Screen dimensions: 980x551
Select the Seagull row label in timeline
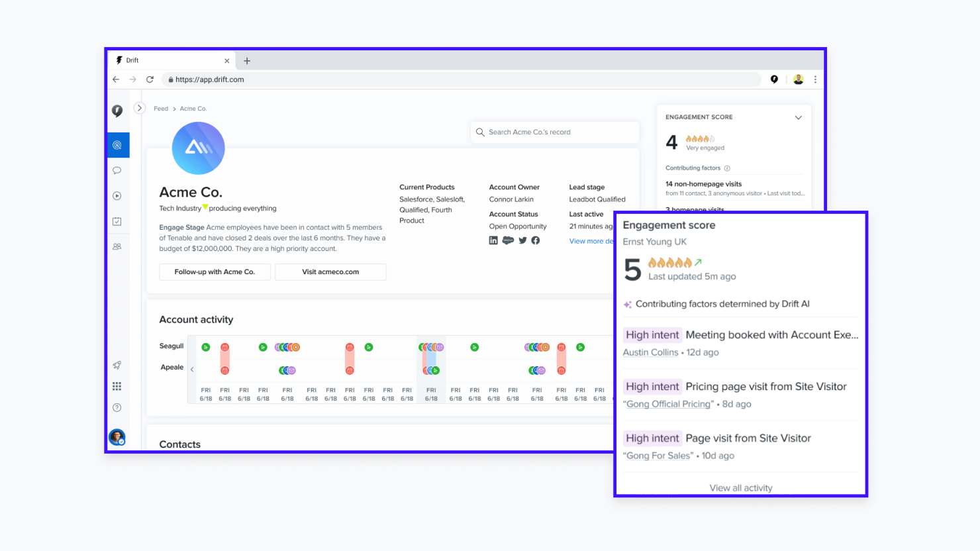tap(171, 346)
